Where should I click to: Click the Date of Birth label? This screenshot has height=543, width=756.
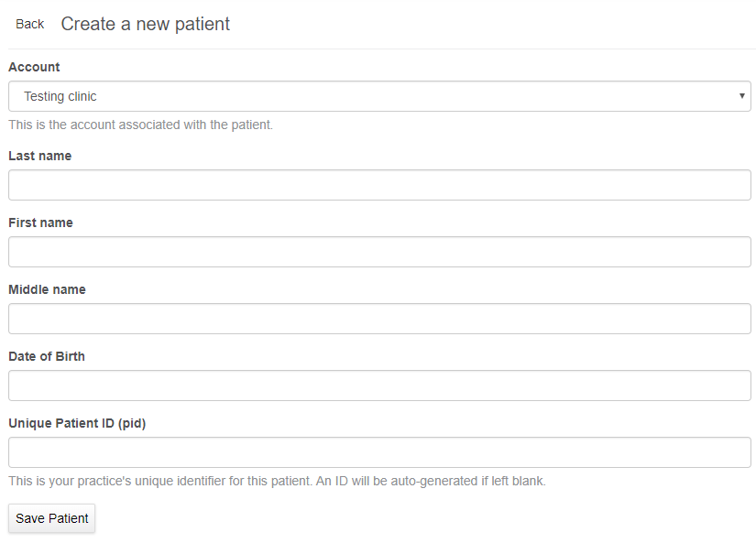click(x=47, y=356)
